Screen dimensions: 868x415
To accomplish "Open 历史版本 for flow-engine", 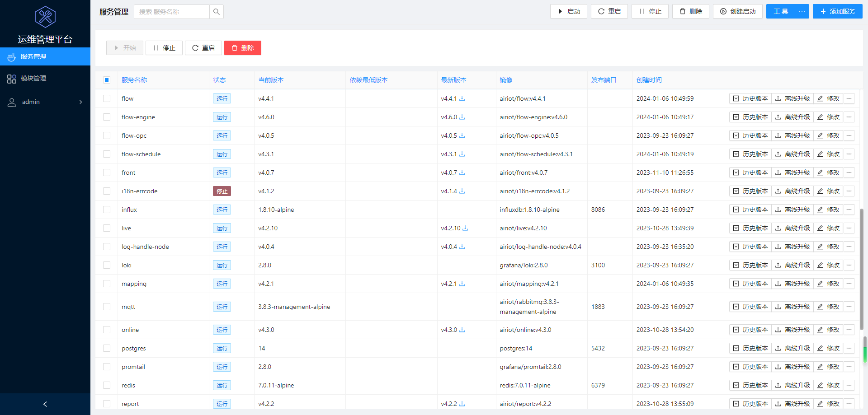I will pyautogui.click(x=750, y=117).
